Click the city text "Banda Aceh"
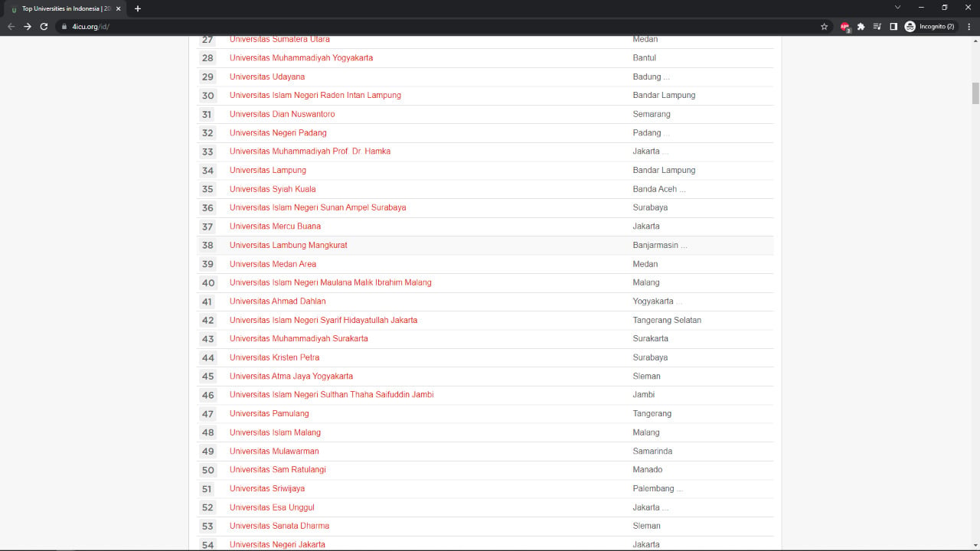 pyautogui.click(x=655, y=189)
